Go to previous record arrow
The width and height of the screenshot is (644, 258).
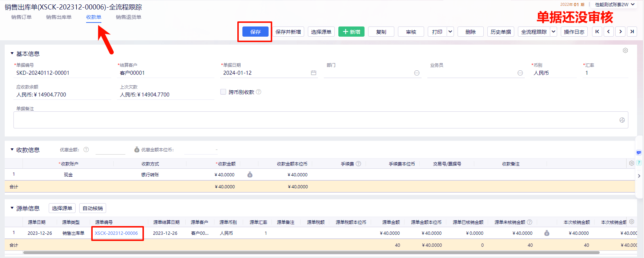[609, 32]
